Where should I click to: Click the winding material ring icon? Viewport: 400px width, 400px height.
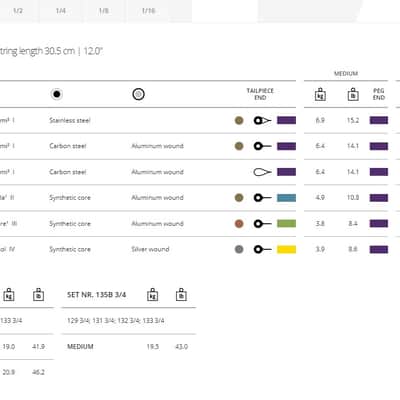click(138, 94)
